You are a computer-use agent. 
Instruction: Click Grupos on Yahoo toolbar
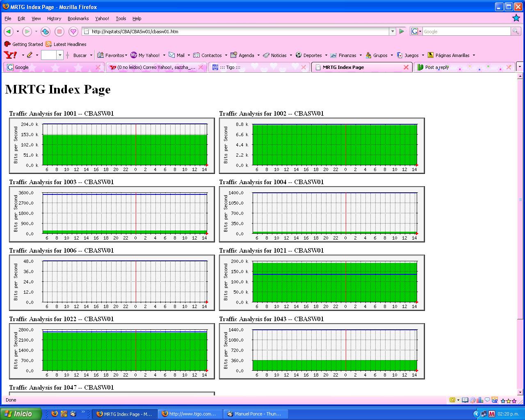coord(377,55)
